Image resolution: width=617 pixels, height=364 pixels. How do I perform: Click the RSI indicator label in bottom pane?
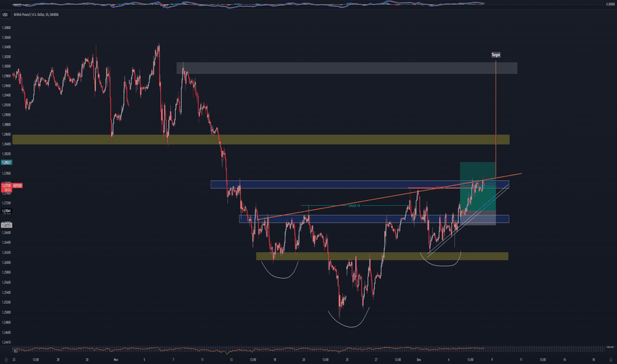pos(16,351)
